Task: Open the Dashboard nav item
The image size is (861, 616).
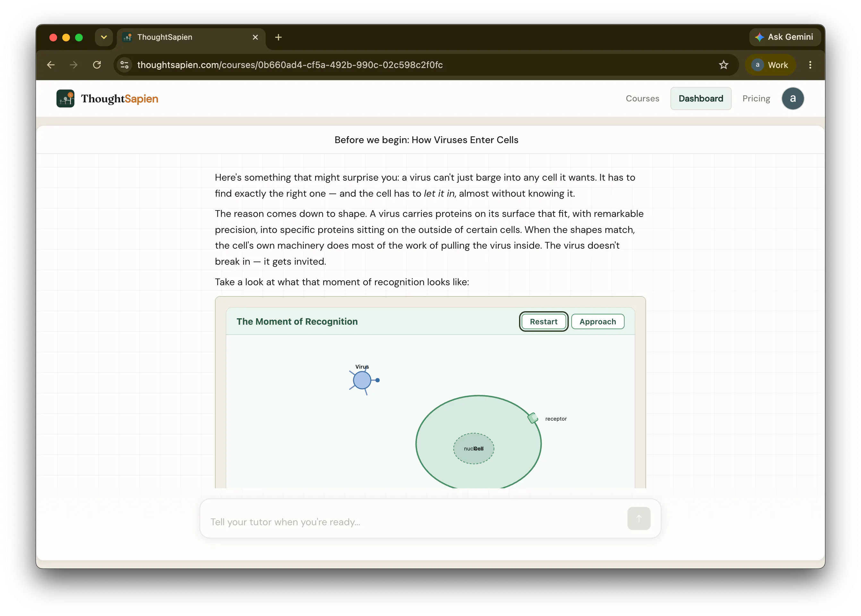Action: tap(701, 98)
